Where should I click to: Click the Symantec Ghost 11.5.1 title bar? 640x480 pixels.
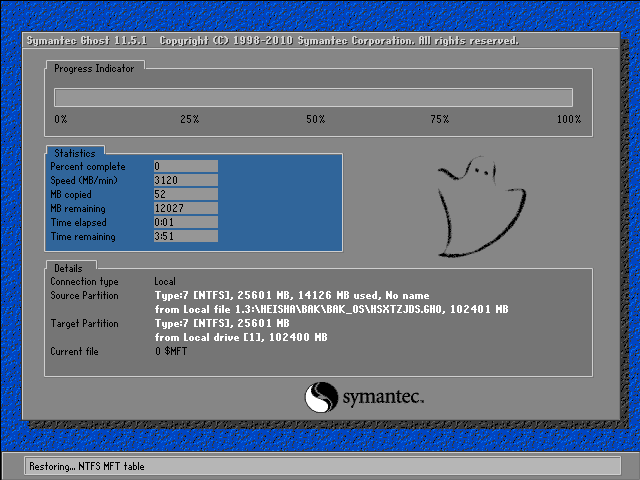[x=270, y=41]
